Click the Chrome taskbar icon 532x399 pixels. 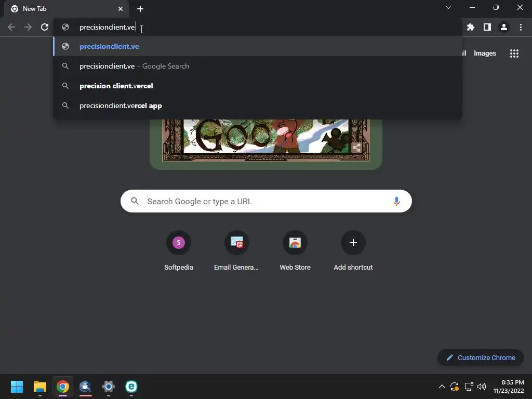(x=63, y=387)
